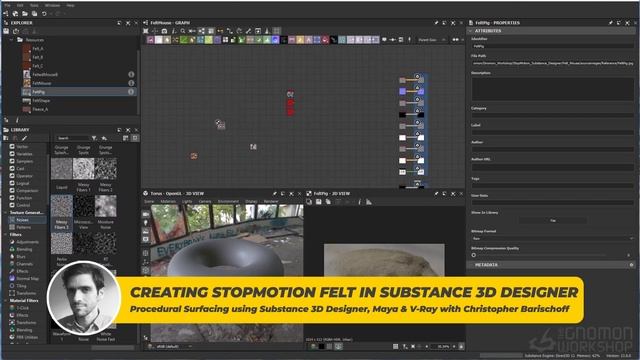Screen dimensions: 640x360
Task: Collapse Material Filters in Library tree
Action: (6, 300)
